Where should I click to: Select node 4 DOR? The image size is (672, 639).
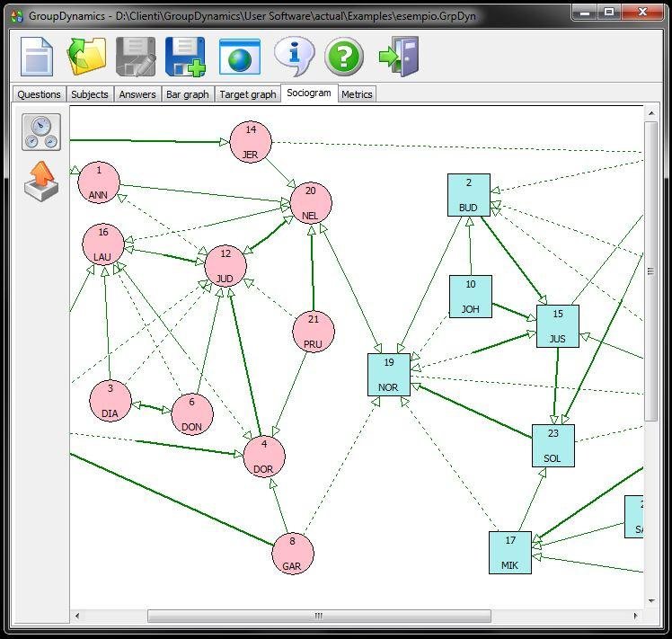tap(264, 457)
